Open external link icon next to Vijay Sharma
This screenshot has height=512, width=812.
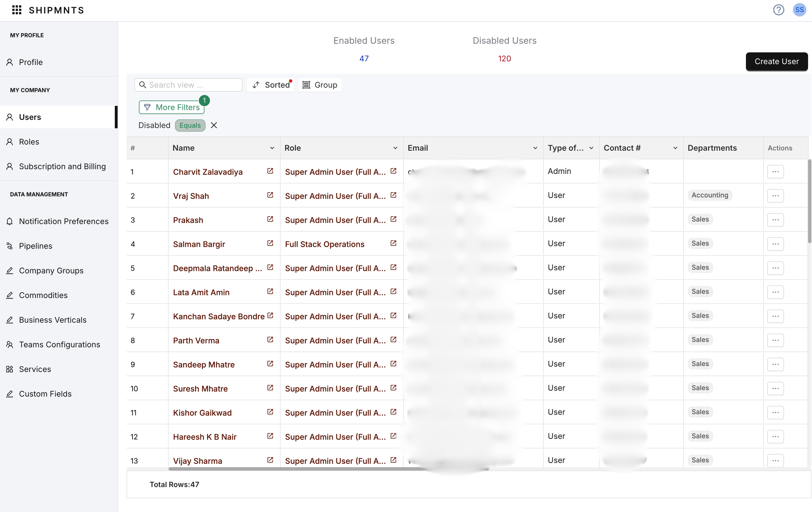pyautogui.click(x=270, y=460)
